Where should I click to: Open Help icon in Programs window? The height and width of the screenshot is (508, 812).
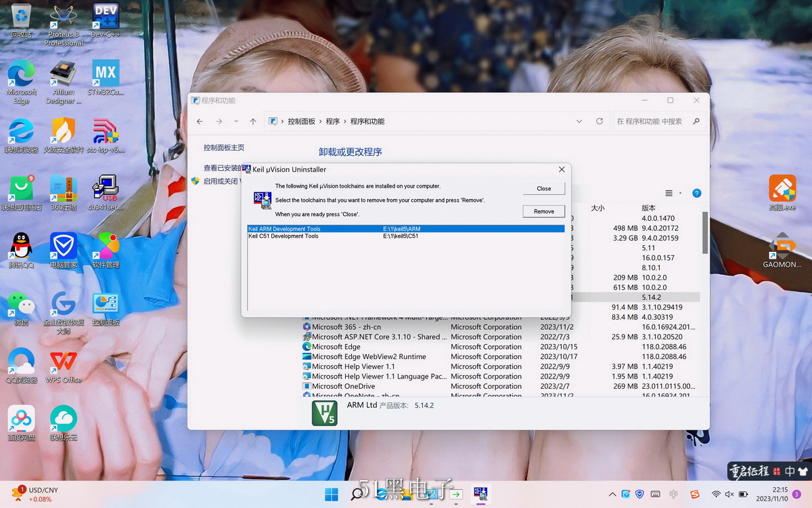pyautogui.click(x=696, y=193)
